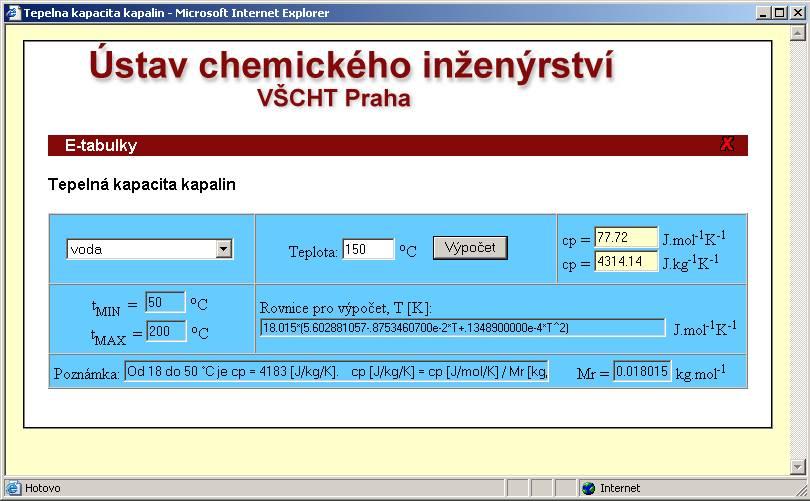Click the Poznámka label
This screenshot has width=810, height=501.
click(x=87, y=374)
